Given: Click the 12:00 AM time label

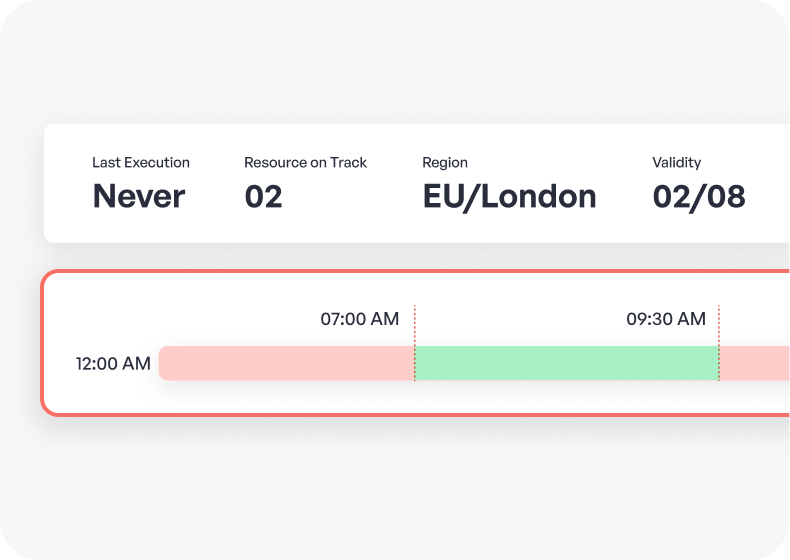Looking at the screenshot, I should [113, 363].
